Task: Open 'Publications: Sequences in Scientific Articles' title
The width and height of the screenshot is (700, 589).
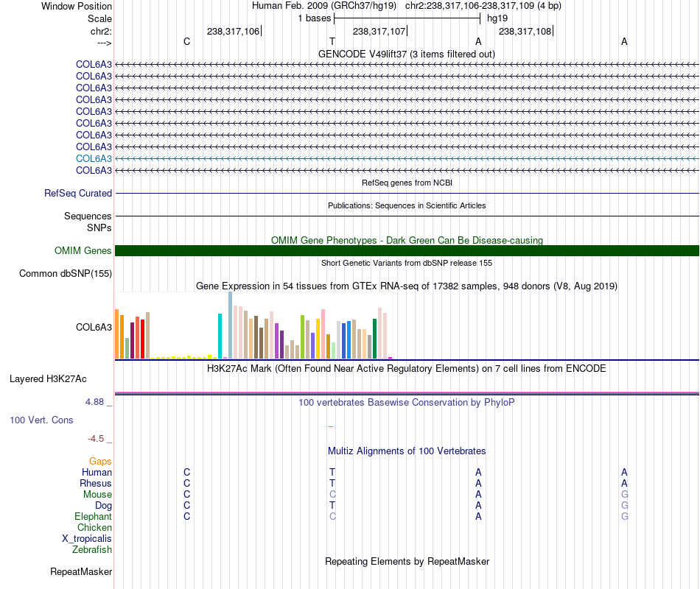Action: (x=407, y=205)
